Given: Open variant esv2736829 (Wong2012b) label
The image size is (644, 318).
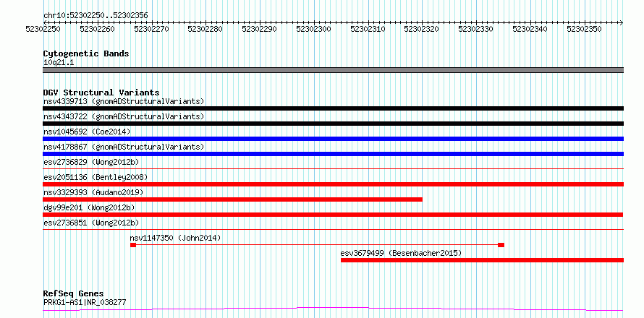Looking at the screenshot, I should click(x=91, y=162).
